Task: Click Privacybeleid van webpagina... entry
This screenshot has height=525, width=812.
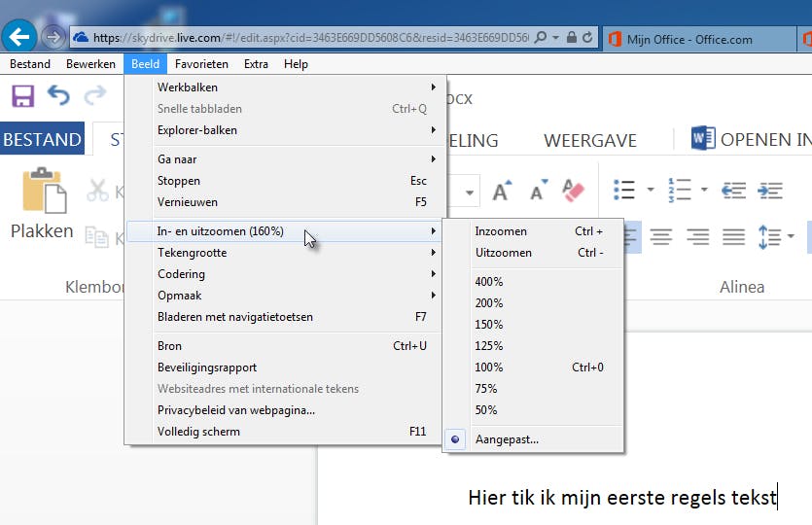Action: pyautogui.click(x=283, y=410)
